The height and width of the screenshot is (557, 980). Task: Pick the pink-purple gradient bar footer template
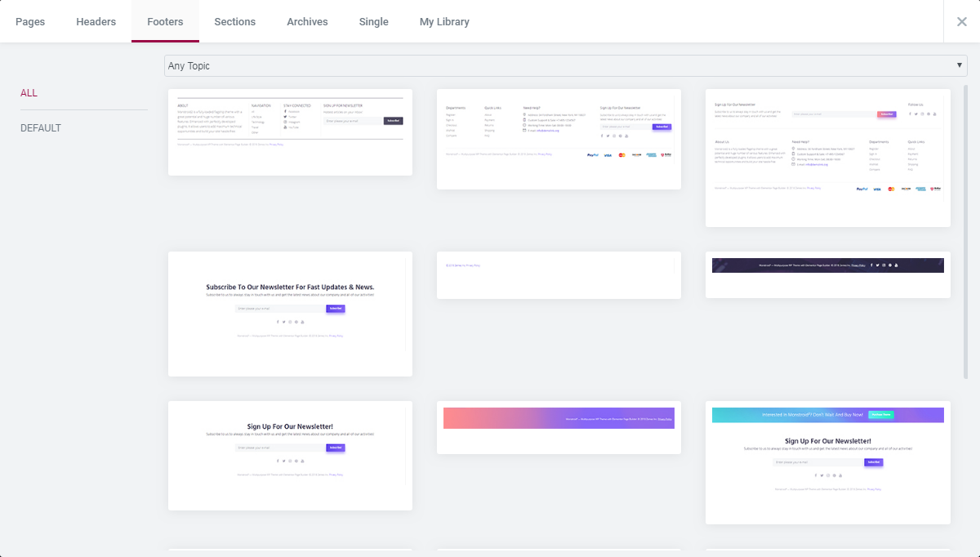[559, 427]
